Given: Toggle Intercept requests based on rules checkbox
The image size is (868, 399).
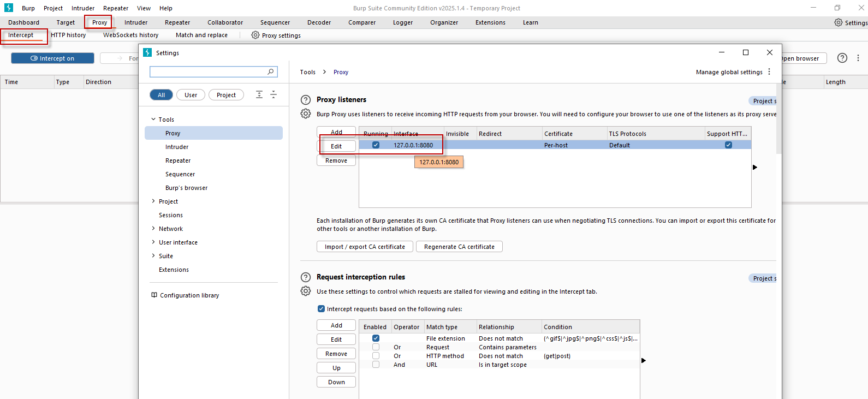Looking at the screenshot, I should [x=321, y=308].
